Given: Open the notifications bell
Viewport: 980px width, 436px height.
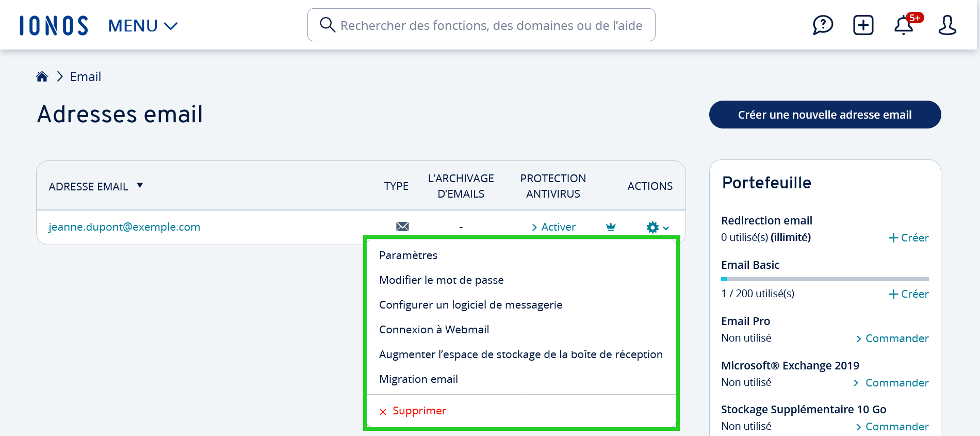Looking at the screenshot, I should pyautogui.click(x=904, y=25).
